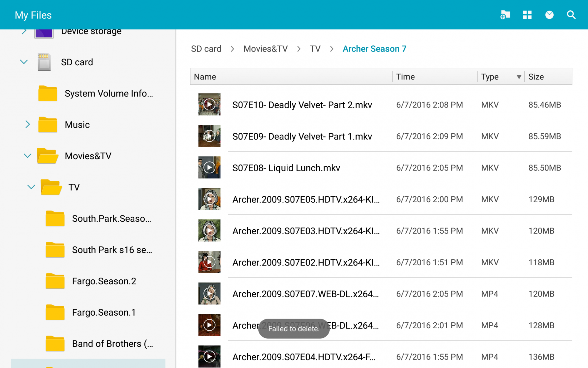The width and height of the screenshot is (588, 368).
Task: Select file S07E10- Deadly Velvet- Part 2.mkv
Action: 302,105
